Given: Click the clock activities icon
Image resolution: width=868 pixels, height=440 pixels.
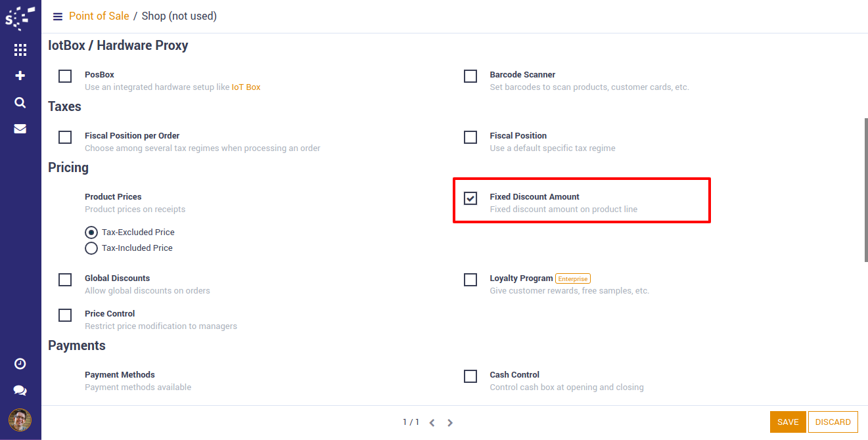Looking at the screenshot, I should click(x=20, y=364).
